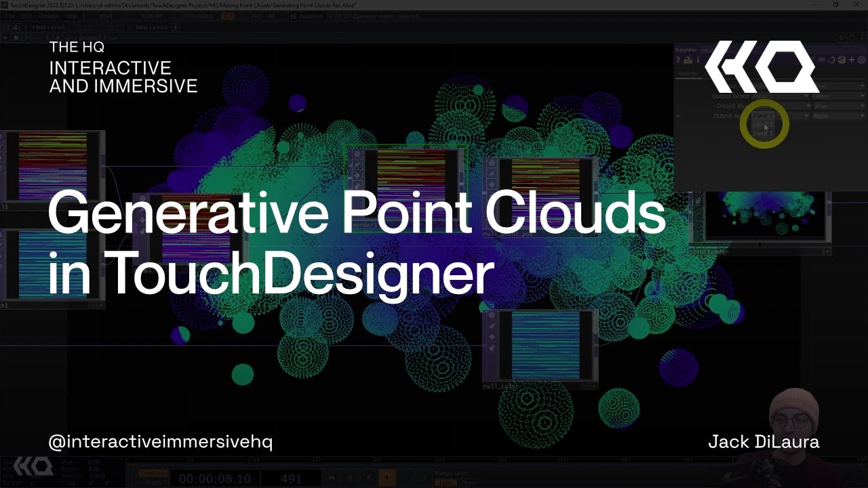Enable TimeCode display mode

tap(153, 473)
